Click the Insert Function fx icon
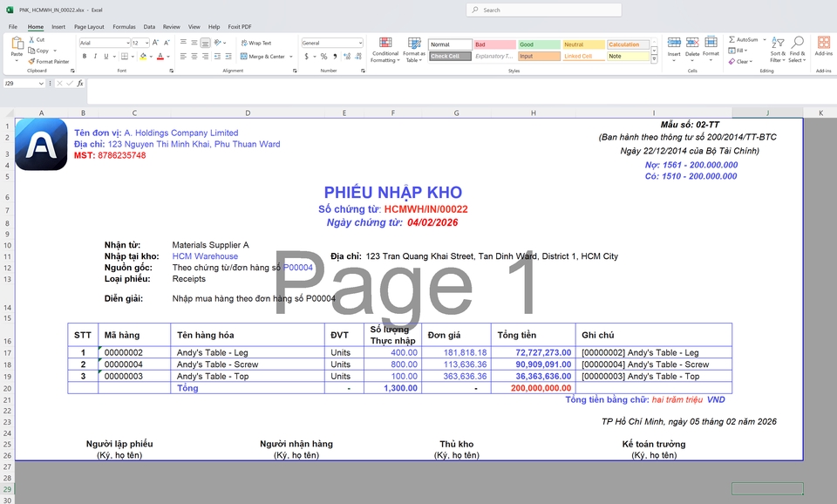Viewport: 837px width, 504px height. point(80,84)
